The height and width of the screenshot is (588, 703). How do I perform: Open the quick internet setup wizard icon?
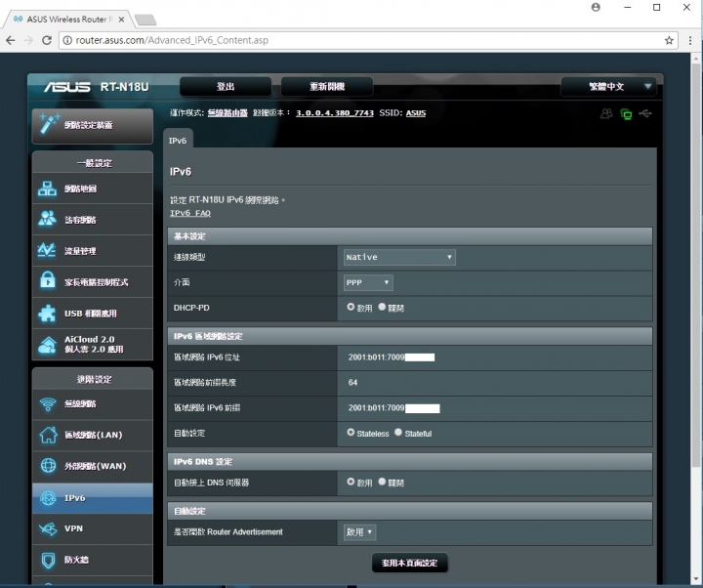49,124
